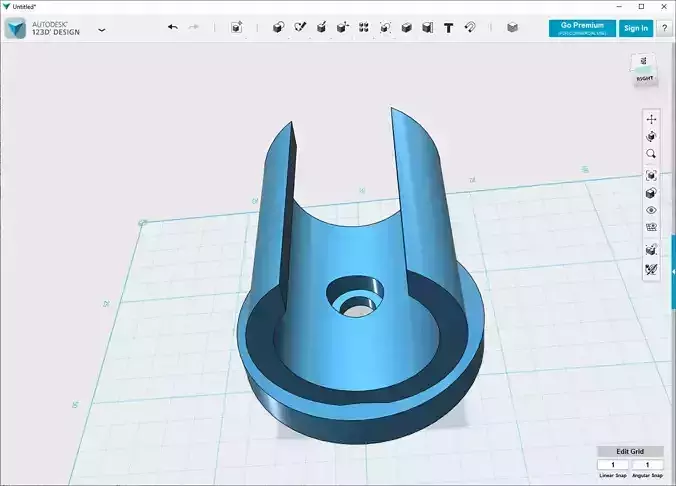Open the Material tool

pos(512,28)
